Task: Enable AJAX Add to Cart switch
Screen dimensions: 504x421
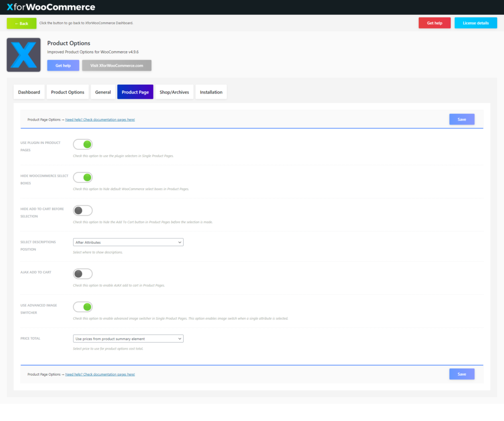Action: pyautogui.click(x=83, y=274)
